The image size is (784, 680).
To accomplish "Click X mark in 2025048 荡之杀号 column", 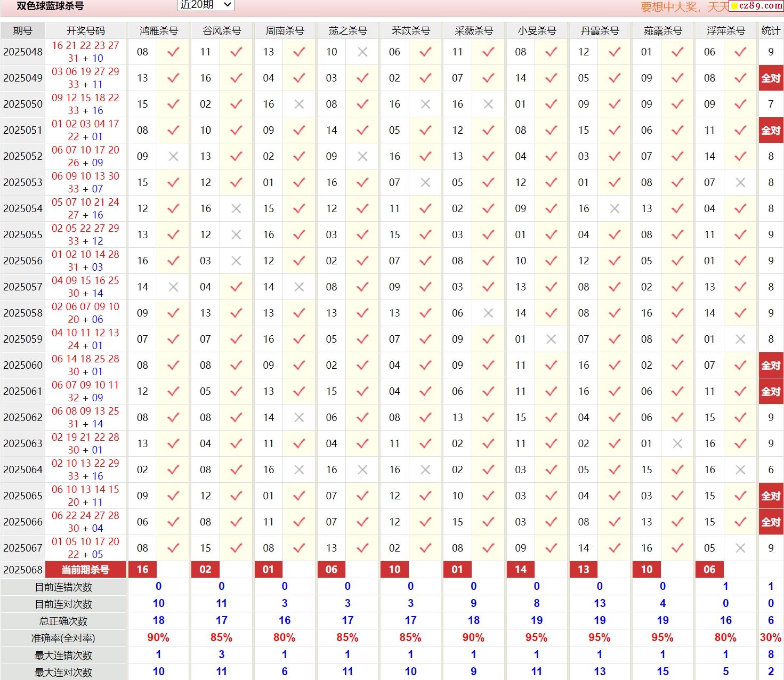I will [362, 52].
